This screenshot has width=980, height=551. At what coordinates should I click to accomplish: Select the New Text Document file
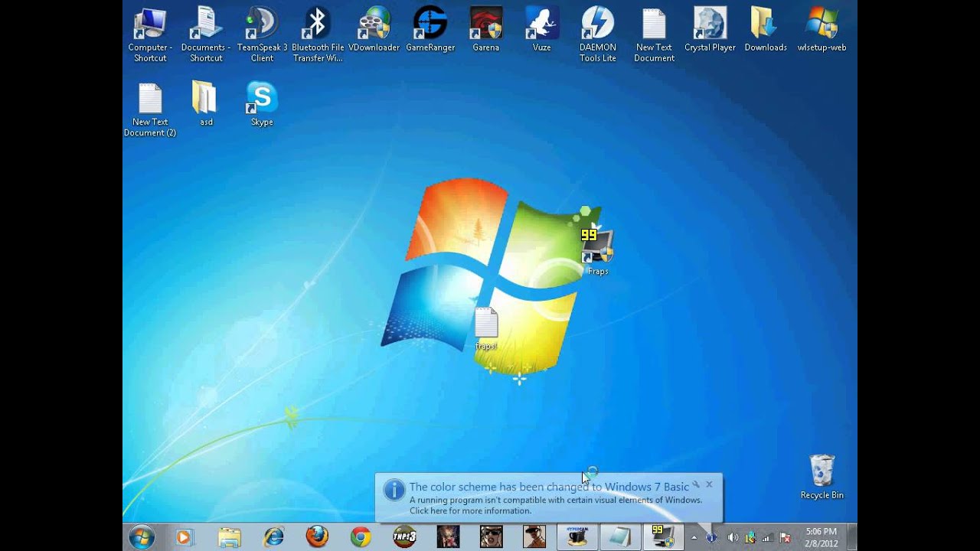(x=654, y=34)
